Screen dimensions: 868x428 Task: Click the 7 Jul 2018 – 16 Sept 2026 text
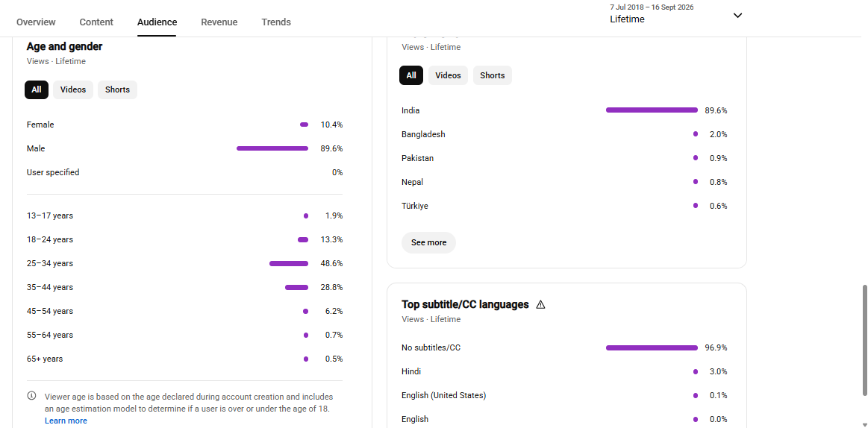pos(652,7)
